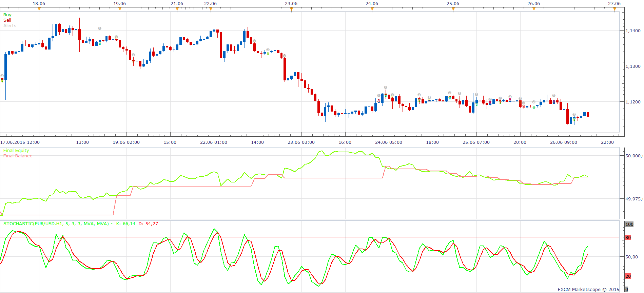Select the 26.06 orange date marker

(534, 9)
